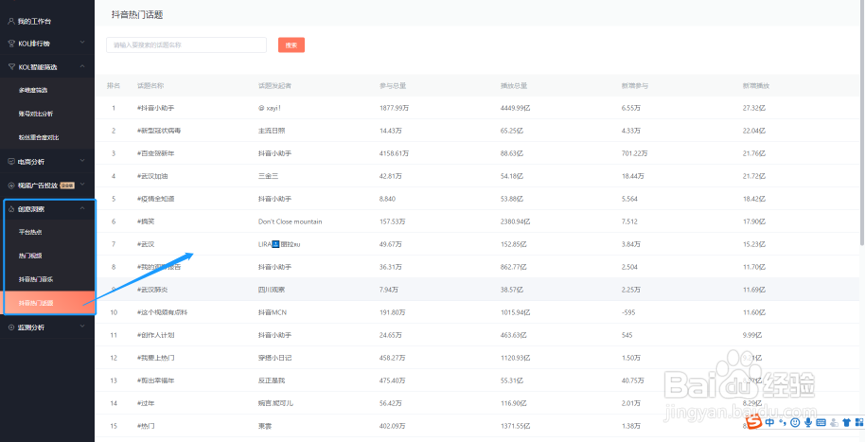This screenshot has height=442, width=865.
Task: Click the icon beside 视频广告投放
Action: pos(11,185)
